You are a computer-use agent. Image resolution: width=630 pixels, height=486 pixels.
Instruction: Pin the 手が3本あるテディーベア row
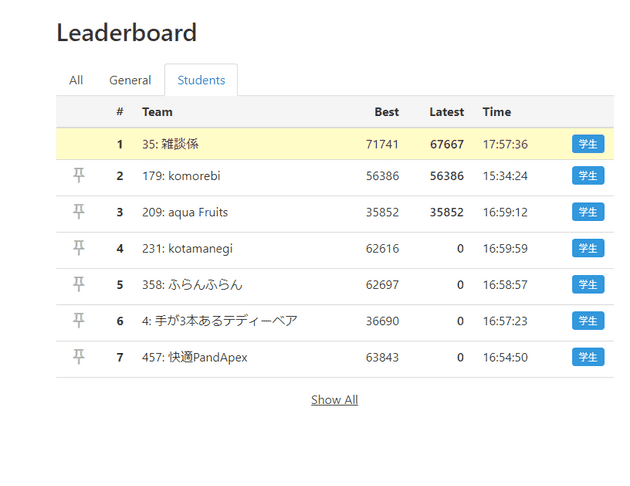coord(79,320)
